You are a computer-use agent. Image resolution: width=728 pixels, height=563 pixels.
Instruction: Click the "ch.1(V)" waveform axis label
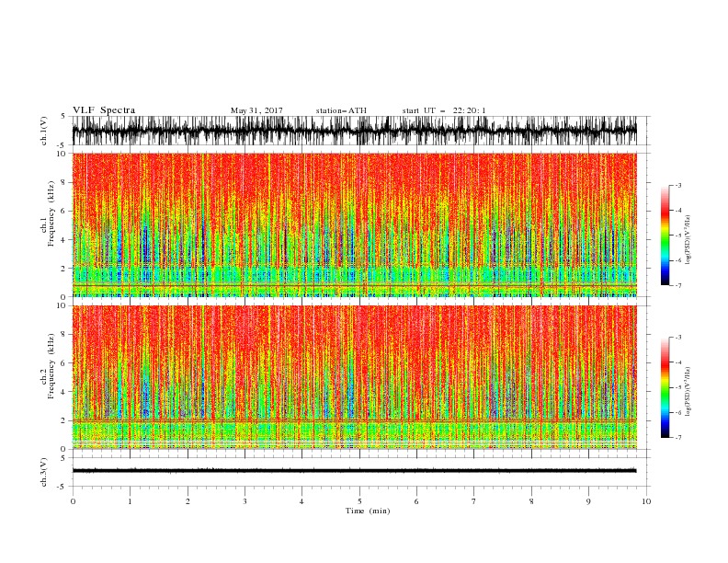pos(44,131)
